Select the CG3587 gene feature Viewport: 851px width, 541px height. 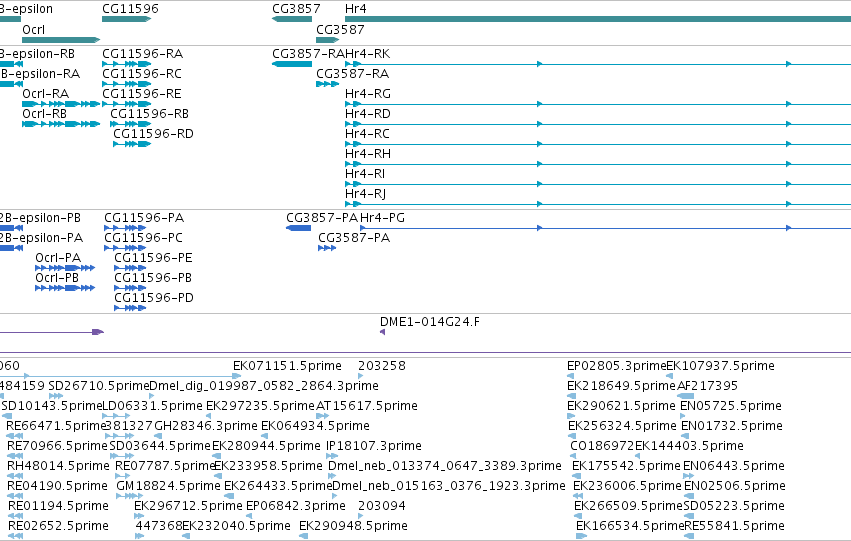click(x=328, y=40)
